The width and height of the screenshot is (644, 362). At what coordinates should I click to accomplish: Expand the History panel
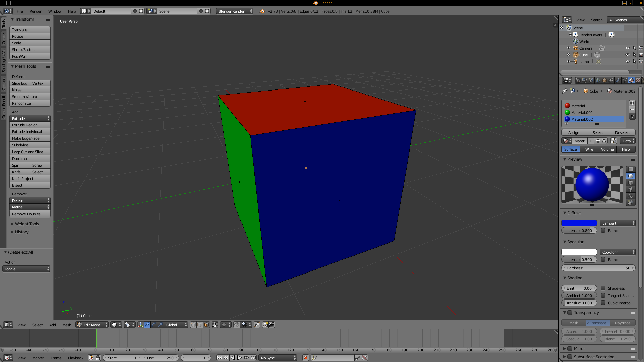click(21, 232)
